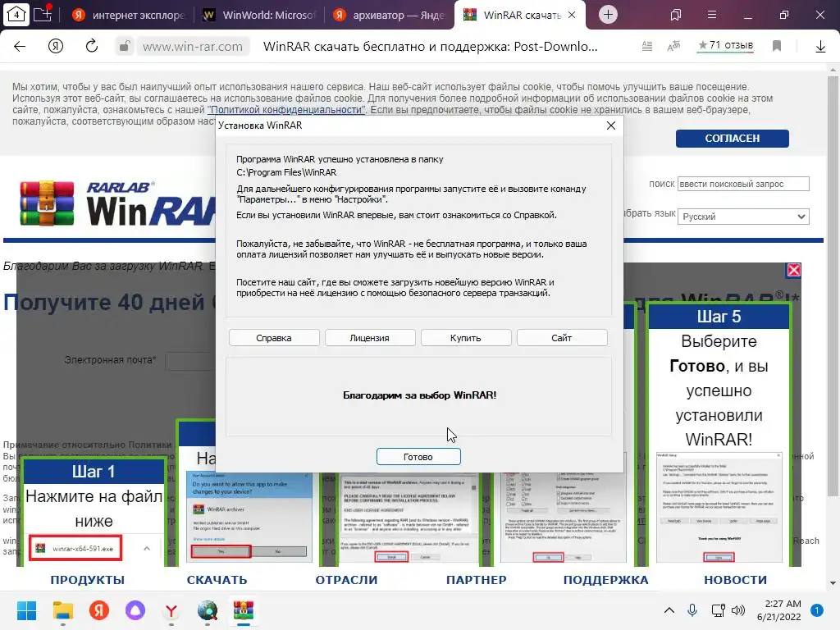Open the browser hamburger menu

[712, 15]
